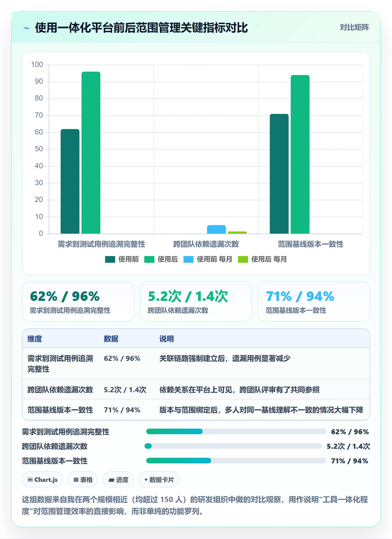Select the 96 bar for 需求到测试用例追溯完整性
Image resolution: width=392 pixels, height=539 pixels.
(x=91, y=153)
